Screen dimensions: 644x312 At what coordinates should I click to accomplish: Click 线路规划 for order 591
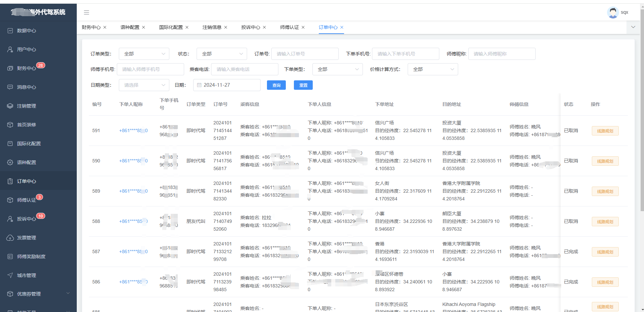(605, 131)
